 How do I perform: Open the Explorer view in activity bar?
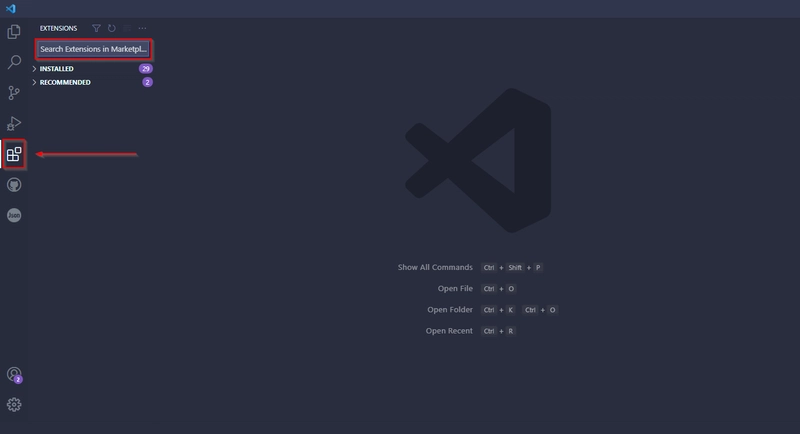[14, 32]
